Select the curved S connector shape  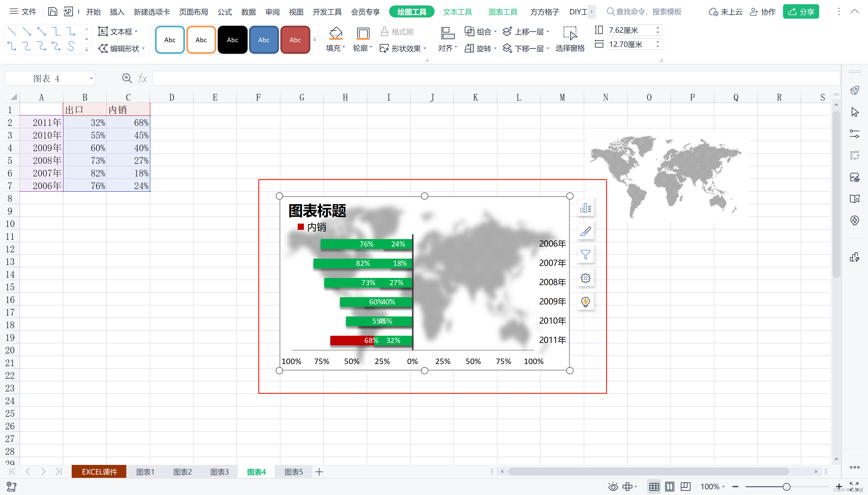click(71, 46)
